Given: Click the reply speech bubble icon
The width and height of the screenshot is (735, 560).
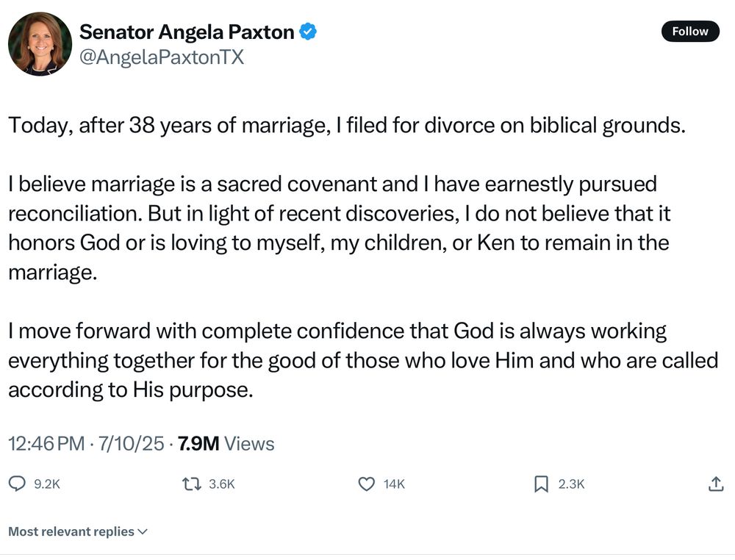Looking at the screenshot, I should pyautogui.click(x=18, y=484).
